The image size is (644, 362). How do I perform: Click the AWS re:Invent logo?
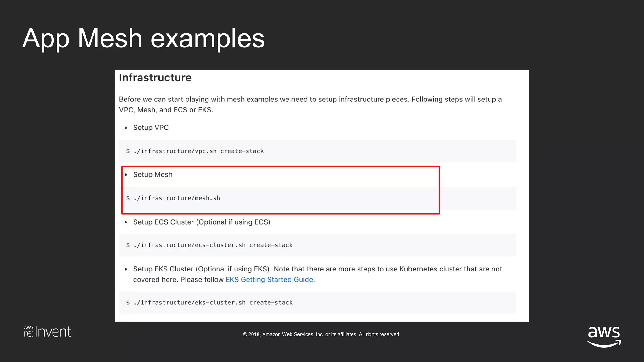(48, 332)
